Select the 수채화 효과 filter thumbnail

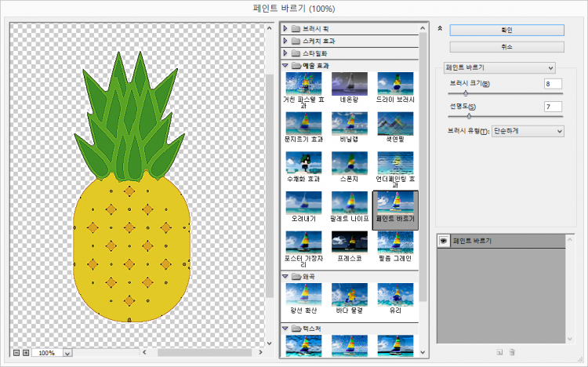pos(303,162)
